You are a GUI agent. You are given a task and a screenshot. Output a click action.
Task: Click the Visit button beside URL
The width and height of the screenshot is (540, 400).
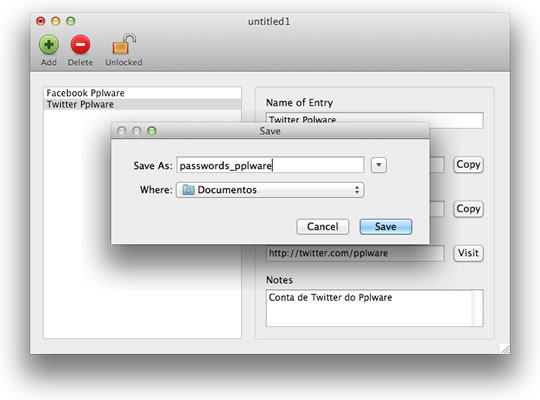click(468, 253)
